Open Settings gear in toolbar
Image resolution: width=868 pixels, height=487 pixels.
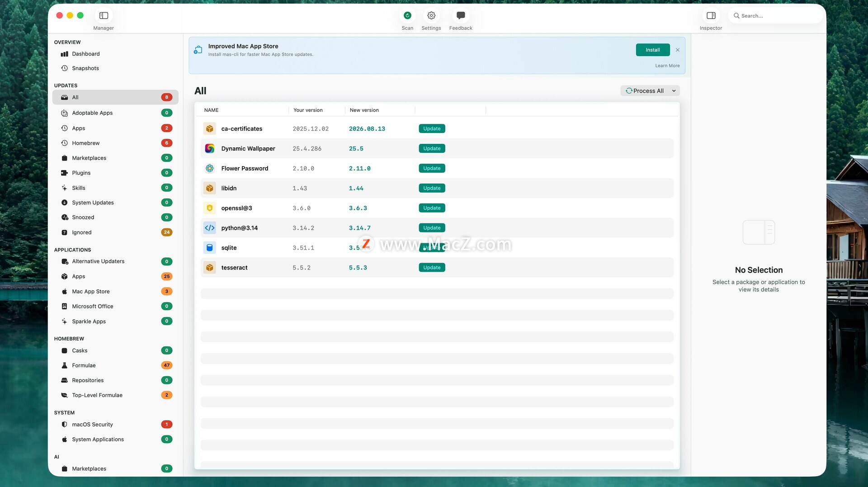[431, 16]
